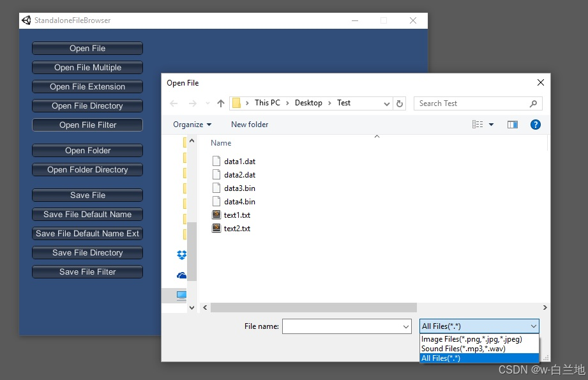Select the Dropbox icon in the sidebar
This screenshot has height=380, width=588.
click(181, 254)
